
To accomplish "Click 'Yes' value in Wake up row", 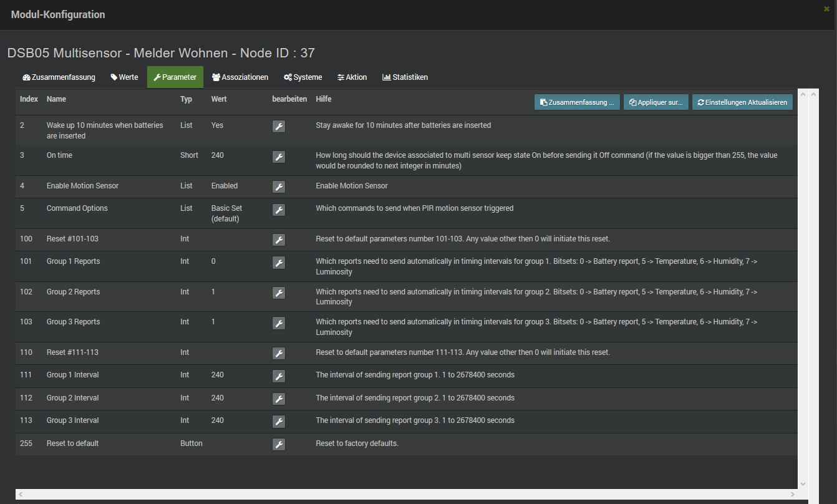I will click(217, 125).
